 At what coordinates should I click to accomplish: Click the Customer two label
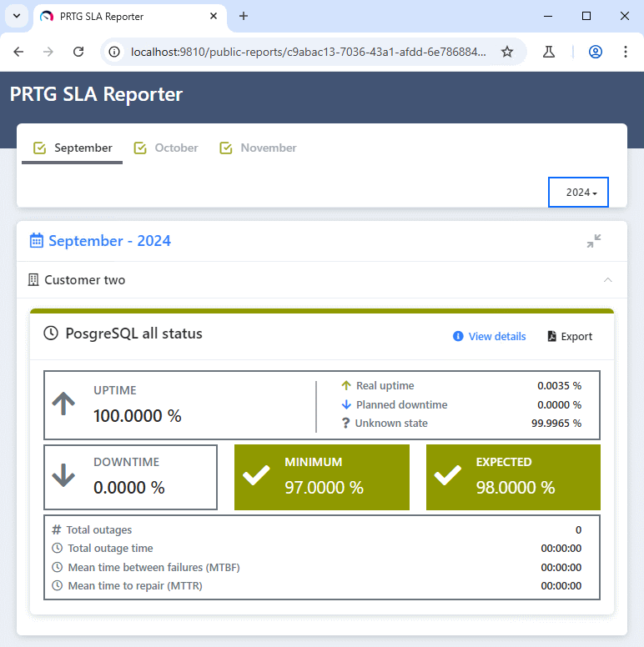[x=84, y=280]
